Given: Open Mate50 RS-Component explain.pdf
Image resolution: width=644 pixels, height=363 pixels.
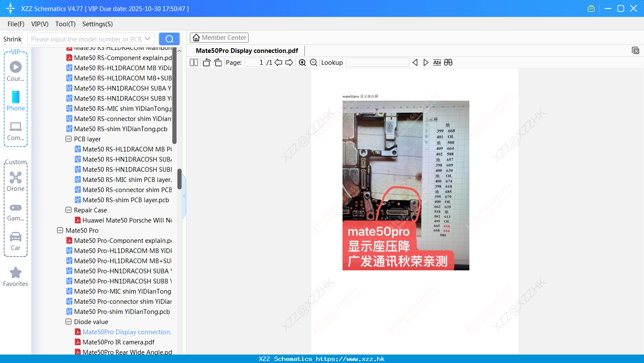Looking at the screenshot, I should click(119, 58).
